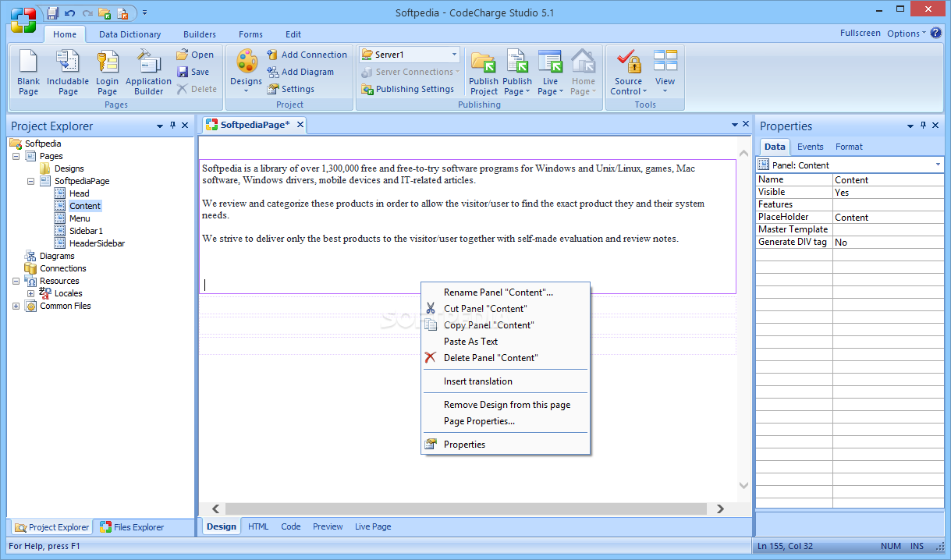This screenshot has width=951, height=560.
Task: Expand the Locales tree node
Action: (x=30, y=293)
